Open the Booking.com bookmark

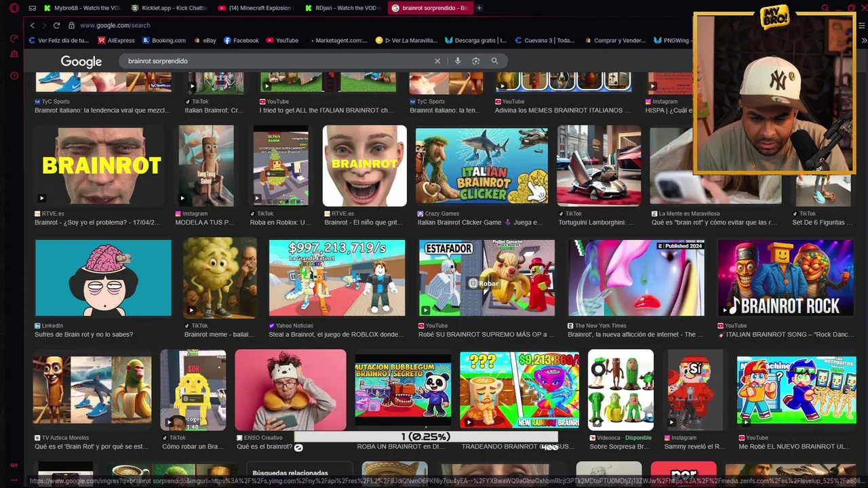163,41
